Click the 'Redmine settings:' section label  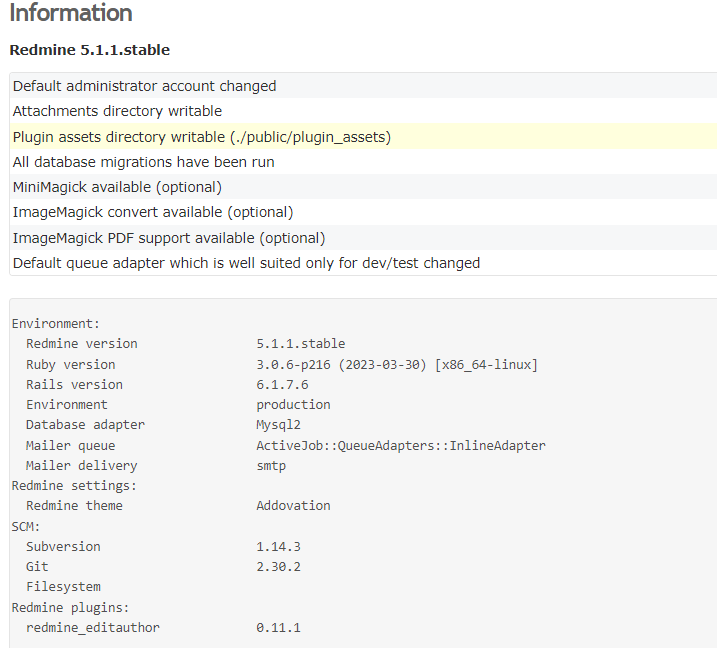point(74,485)
